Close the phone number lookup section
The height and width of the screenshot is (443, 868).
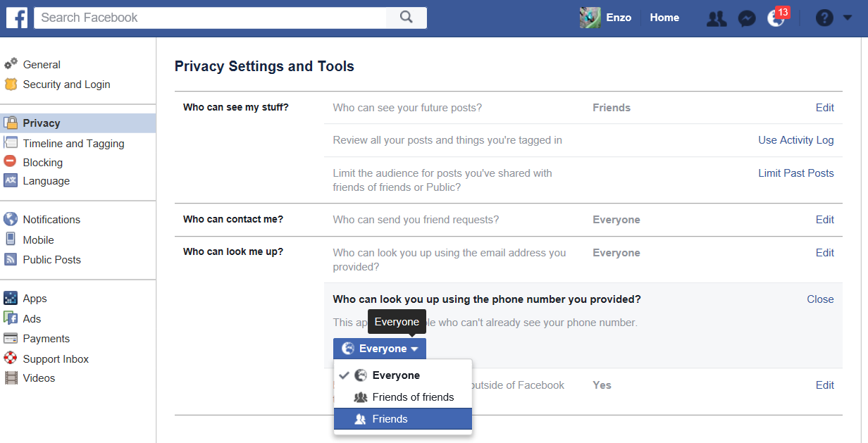pyautogui.click(x=820, y=299)
